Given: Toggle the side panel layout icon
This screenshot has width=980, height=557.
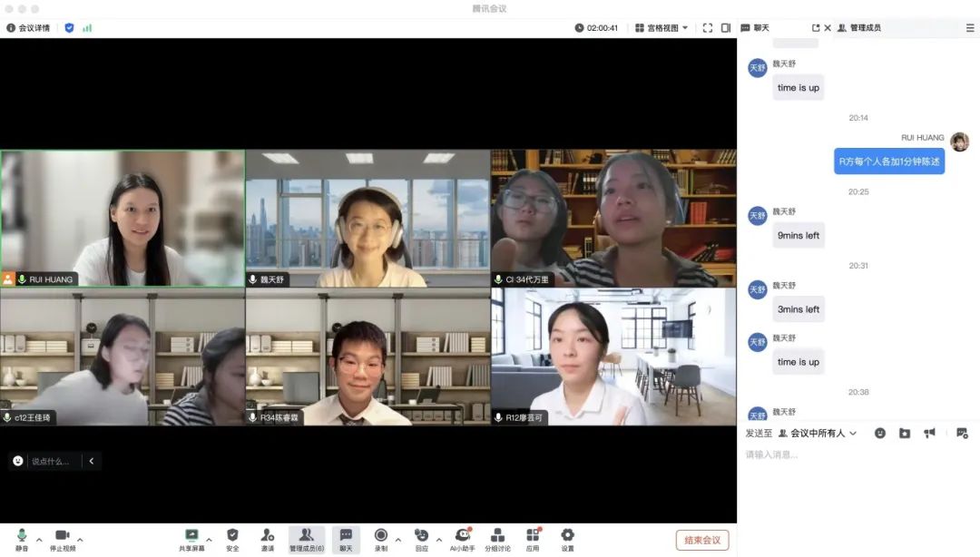Looking at the screenshot, I should pos(726,28).
